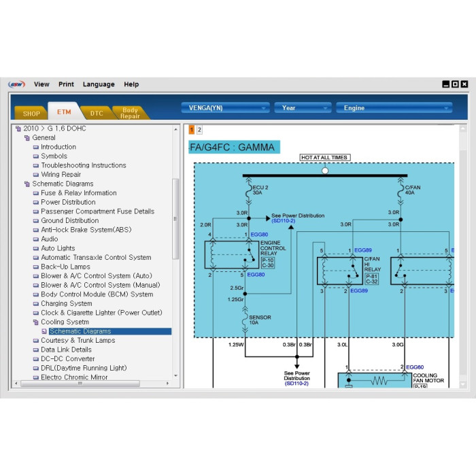The image size is (476, 476).
Task: Click icon beside Body Control Module (BCM) System
Action: point(36,294)
